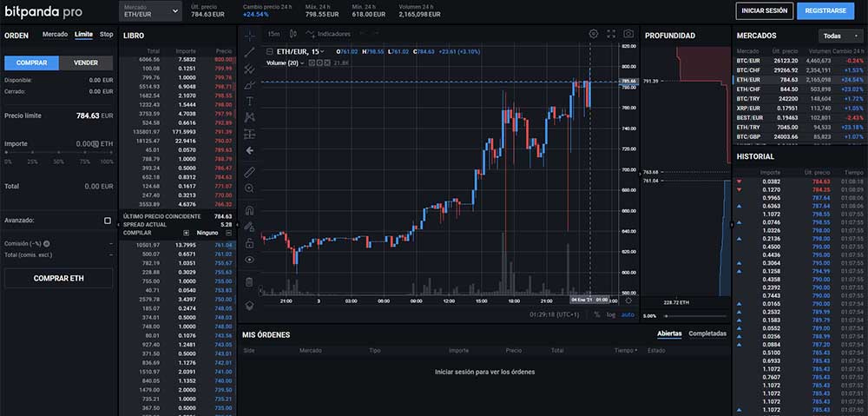
Task: Open the candlestick chart style selector
Action: (x=293, y=34)
